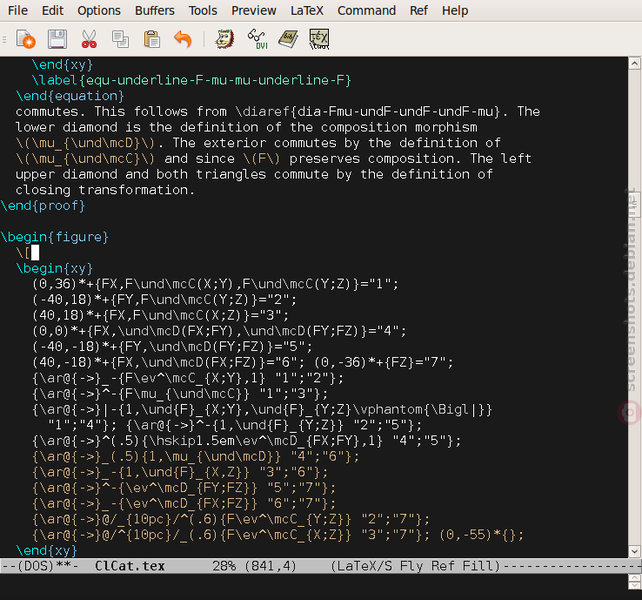Image resolution: width=642 pixels, height=600 pixels.
Task: Paste with the clipboard icon
Action: 151,39
